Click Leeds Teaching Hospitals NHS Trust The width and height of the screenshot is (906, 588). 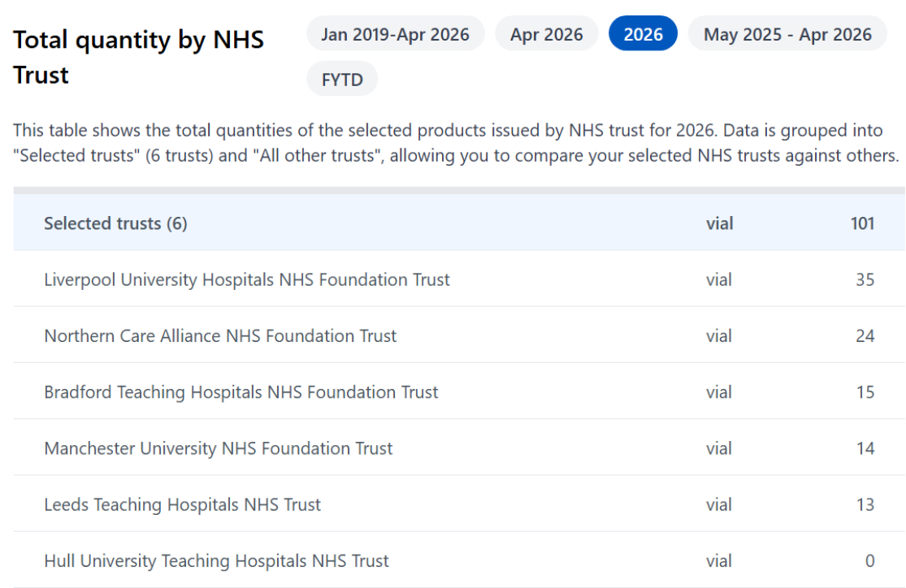pyautogui.click(x=182, y=504)
